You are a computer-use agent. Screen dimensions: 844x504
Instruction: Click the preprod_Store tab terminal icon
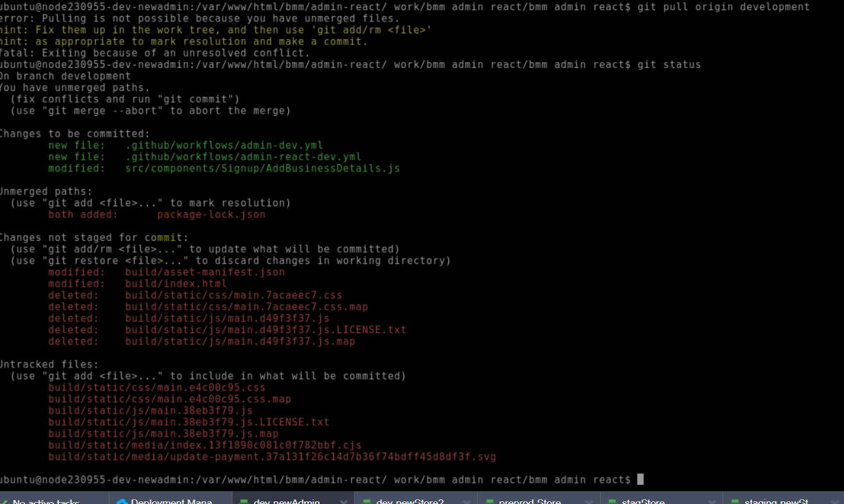click(490, 502)
